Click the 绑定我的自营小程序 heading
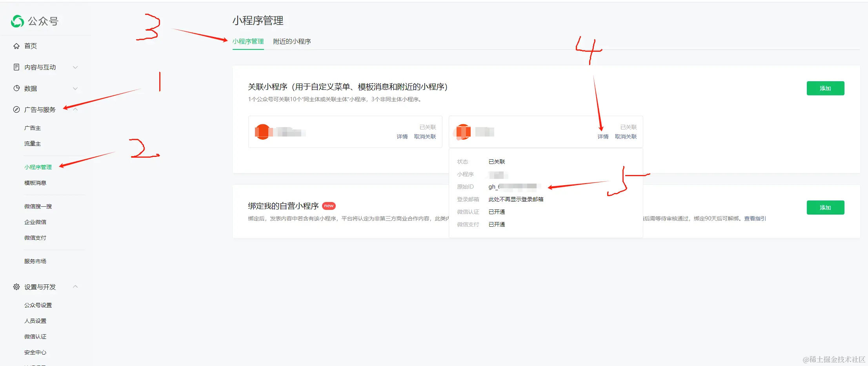This screenshot has width=868, height=366. tap(283, 206)
